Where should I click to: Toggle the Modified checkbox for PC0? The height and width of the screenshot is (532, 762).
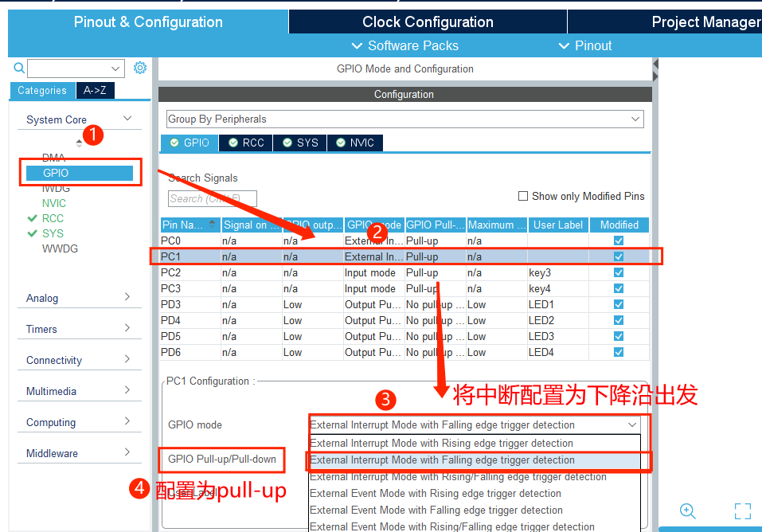[619, 241]
